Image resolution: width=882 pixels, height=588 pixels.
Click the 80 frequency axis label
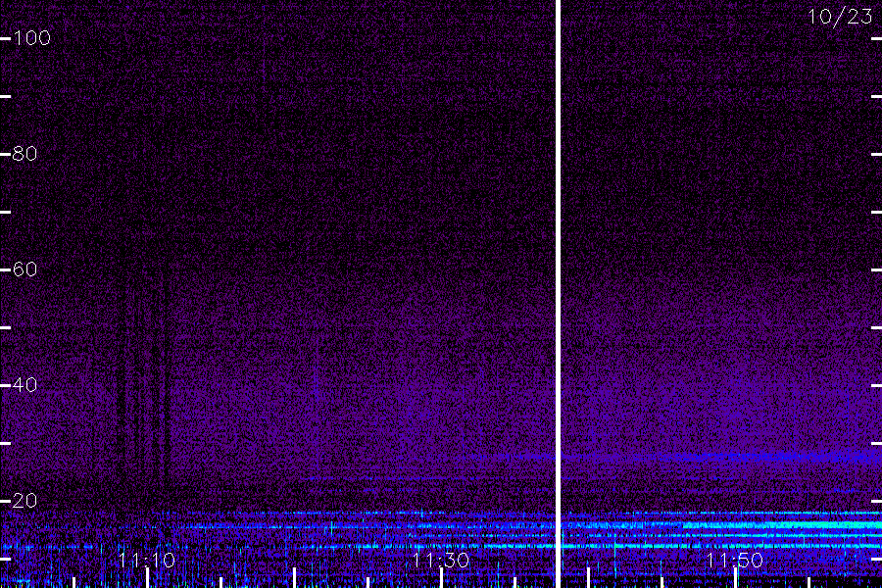[x=24, y=154]
